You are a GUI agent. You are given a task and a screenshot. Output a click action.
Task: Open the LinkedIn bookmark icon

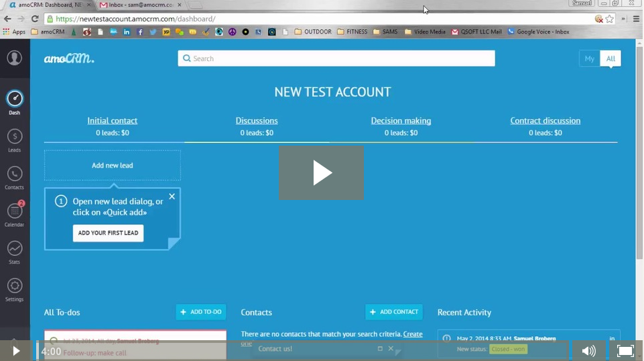127,32
